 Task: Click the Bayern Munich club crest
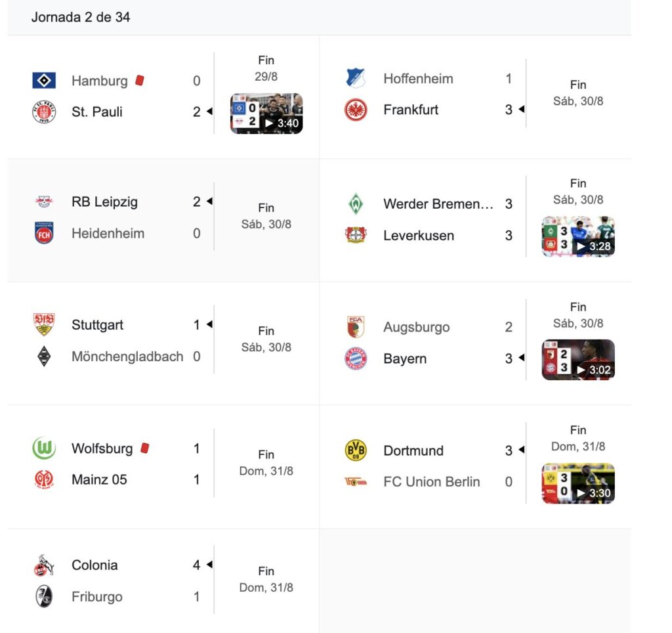pyautogui.click(x=356, y=359)
